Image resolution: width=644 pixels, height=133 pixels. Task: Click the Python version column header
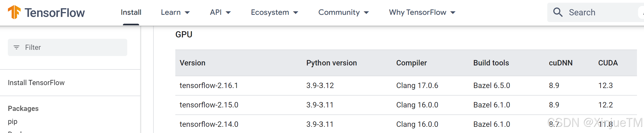pos(331,63)
